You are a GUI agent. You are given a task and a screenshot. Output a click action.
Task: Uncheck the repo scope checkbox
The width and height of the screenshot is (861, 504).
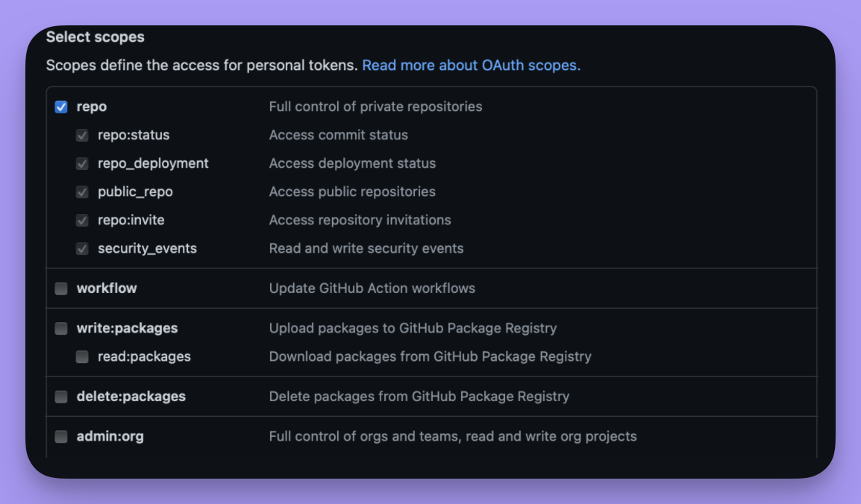tap(61, 107)
